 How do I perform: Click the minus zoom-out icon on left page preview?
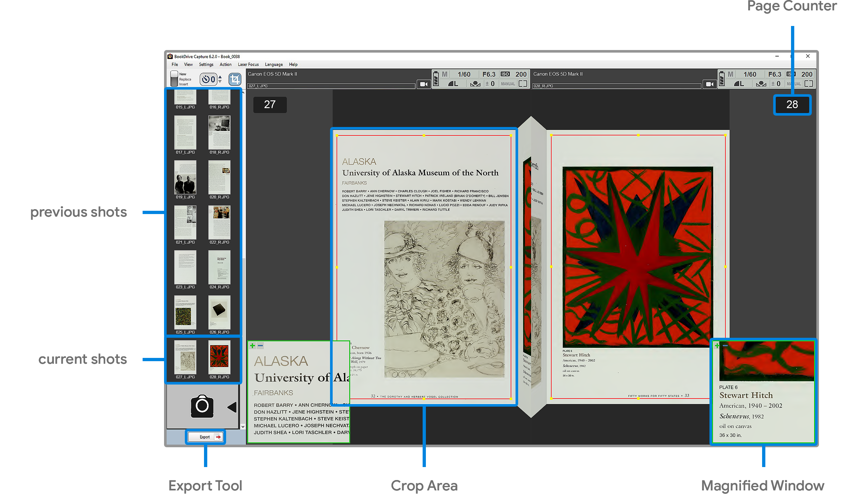point(260,345)
